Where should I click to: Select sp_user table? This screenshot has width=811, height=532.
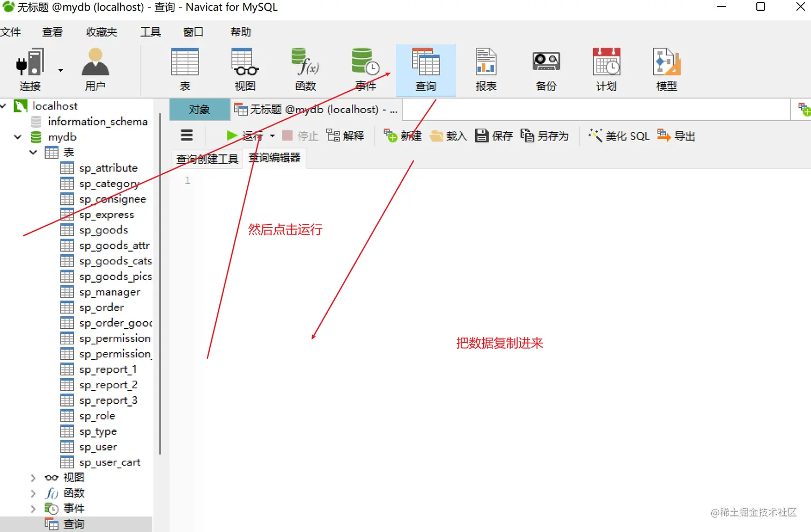pyautogui.click(x=98, y=447)
